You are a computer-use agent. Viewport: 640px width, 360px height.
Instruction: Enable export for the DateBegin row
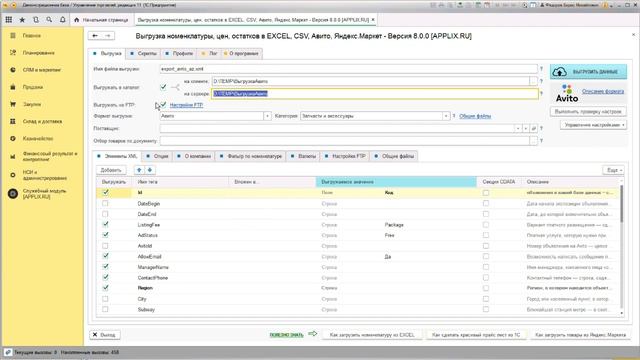coord(105,203)
